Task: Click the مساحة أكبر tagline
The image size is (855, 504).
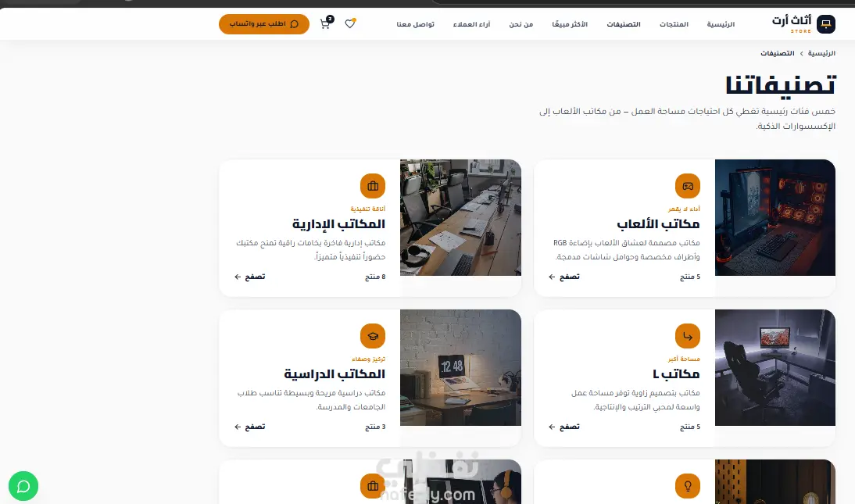Action: 684,359
